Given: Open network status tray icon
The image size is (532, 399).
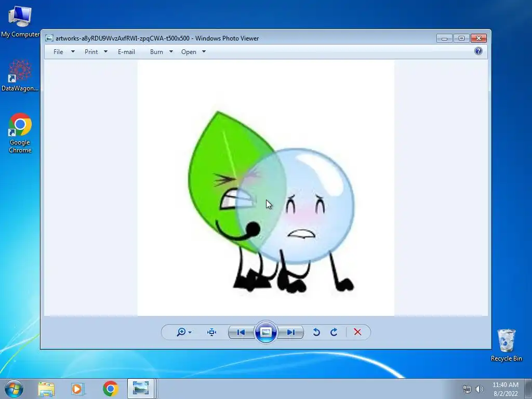Looking at the screenshot, I should pos(467,389).
